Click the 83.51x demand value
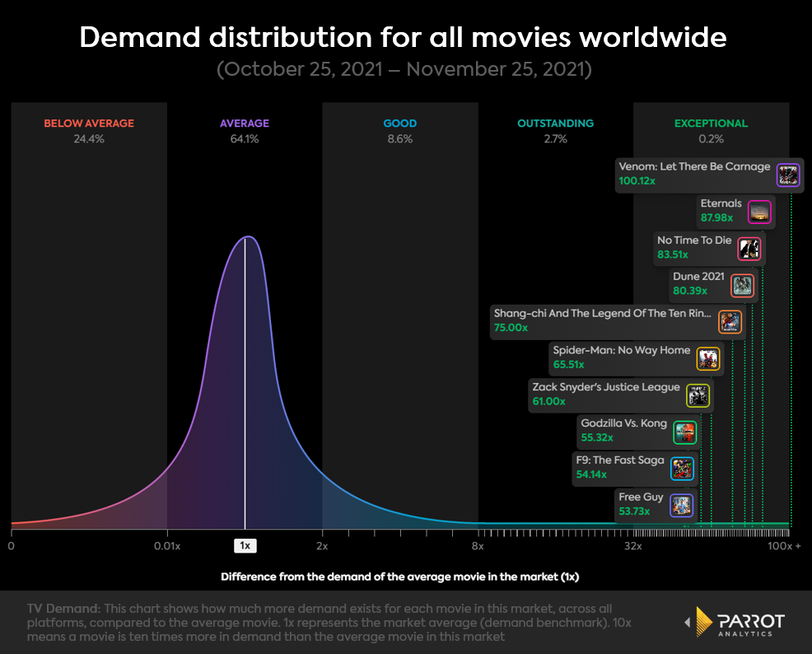The width and height of the screenshot is (812, 654). (x=673, y=255)
